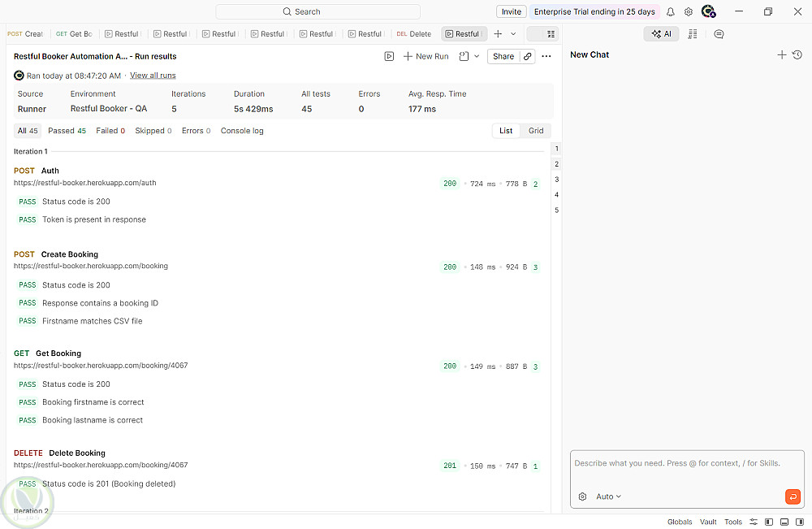Viewport: 812px width, 529px height.
Task: Open notifications bell
Action: click(670, 12)
